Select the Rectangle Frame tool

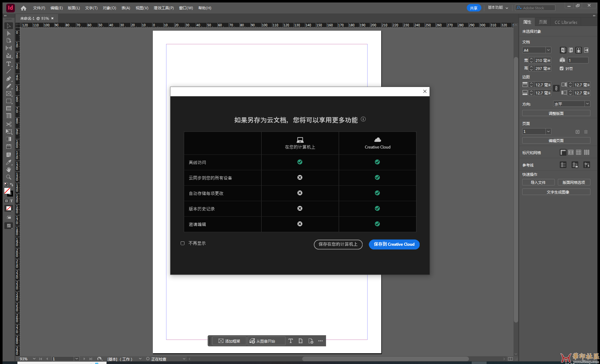click(9, 93)
